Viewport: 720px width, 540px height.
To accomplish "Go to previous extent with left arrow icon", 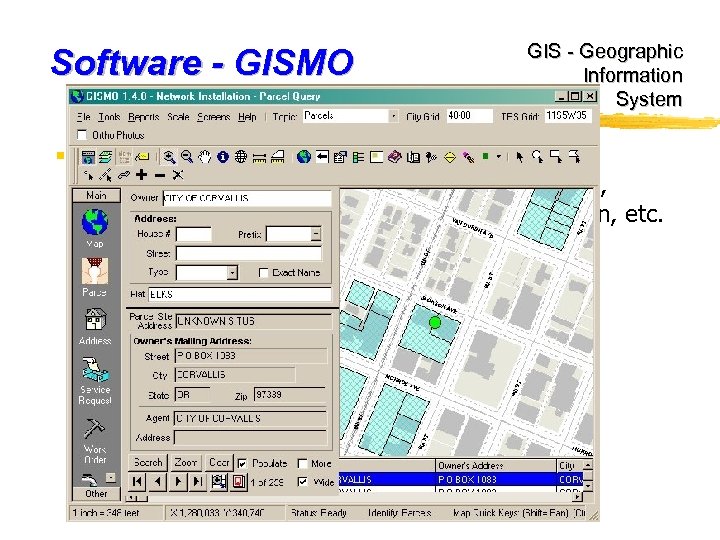I will pyautogui.click(x=322, y=157).
